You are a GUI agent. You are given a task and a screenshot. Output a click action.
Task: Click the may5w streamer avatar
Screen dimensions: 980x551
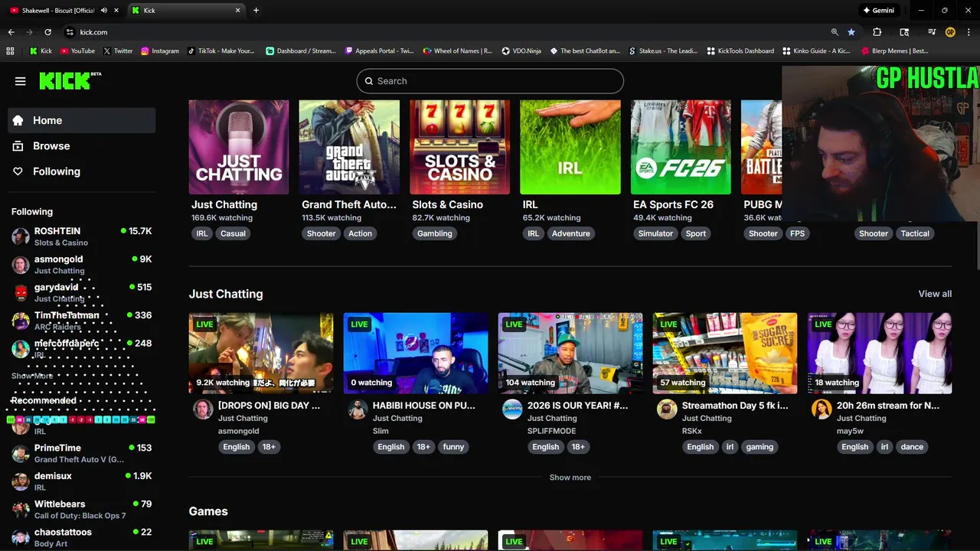822,409
